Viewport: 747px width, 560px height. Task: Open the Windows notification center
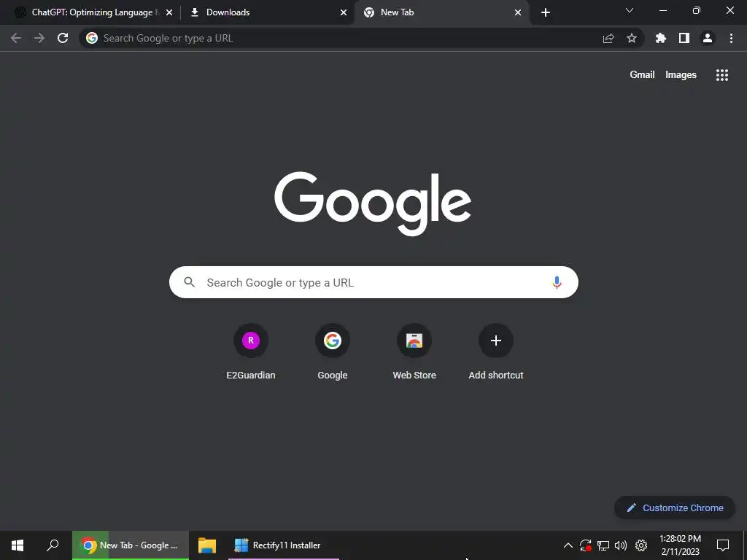[x=723, y=545]
